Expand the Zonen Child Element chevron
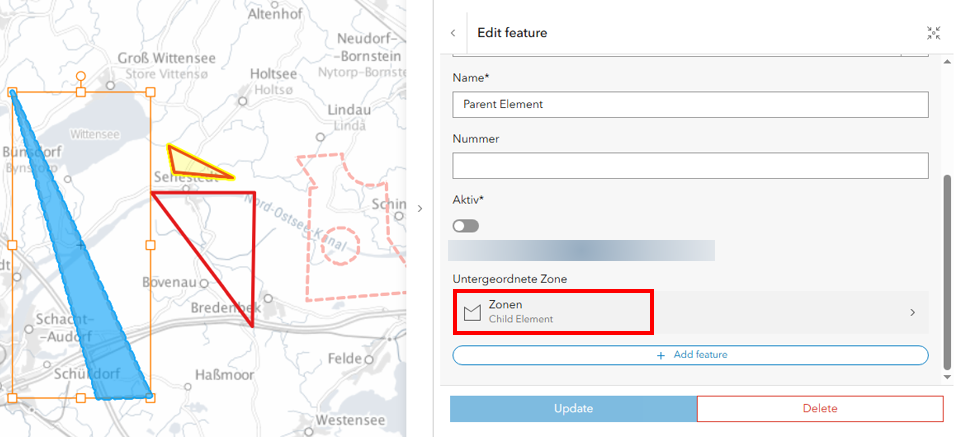The height and width of the screenshot is (437, 956). [913, 313]
